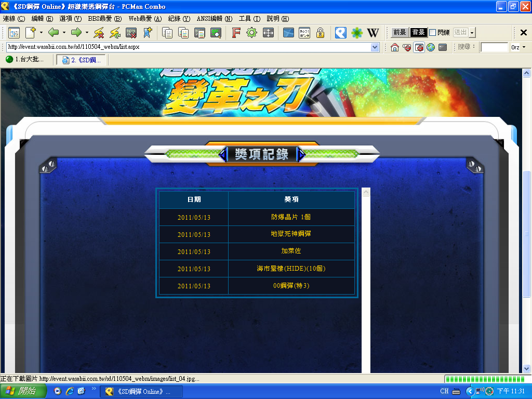Click the page scrollbar down arrow

pyautogui.click(x=526, y=368)
